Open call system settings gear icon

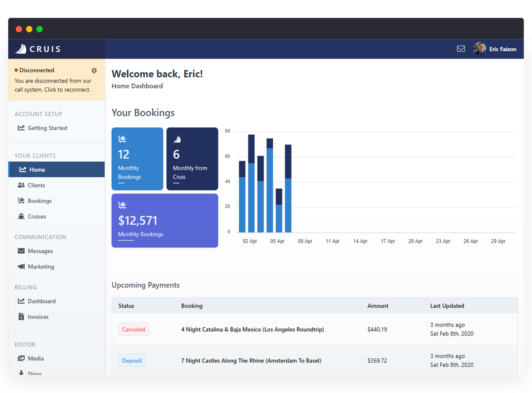tap(94, 70)
